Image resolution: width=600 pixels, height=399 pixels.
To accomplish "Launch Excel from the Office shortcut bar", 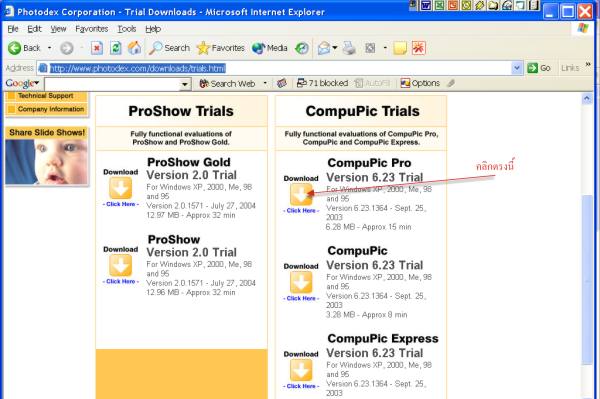I will coord(439,5).
